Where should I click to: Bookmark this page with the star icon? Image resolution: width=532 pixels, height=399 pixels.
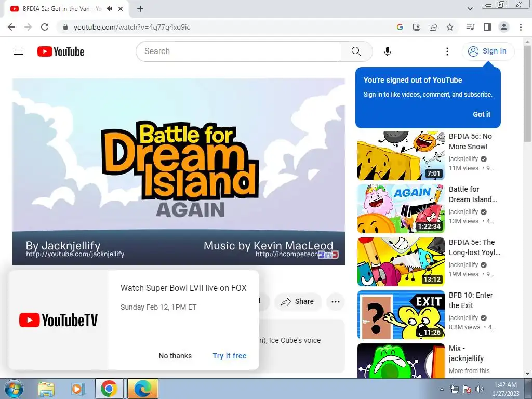click(449, 27)
